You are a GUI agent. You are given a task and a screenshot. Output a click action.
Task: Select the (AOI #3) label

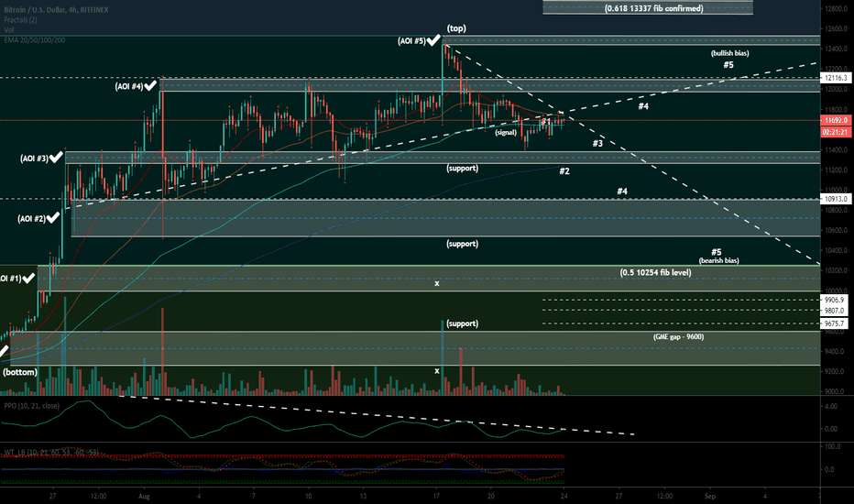coord(34,159)
